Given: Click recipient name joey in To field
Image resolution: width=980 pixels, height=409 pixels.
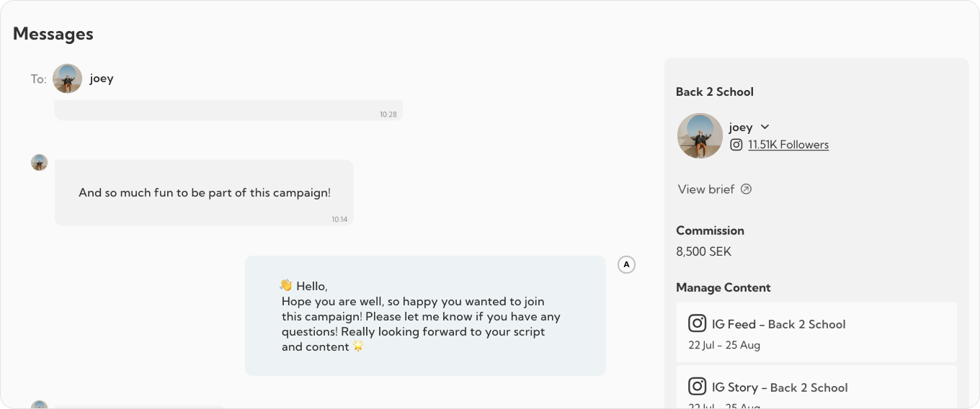Looking at the screenshot, I should coord(102,78).
